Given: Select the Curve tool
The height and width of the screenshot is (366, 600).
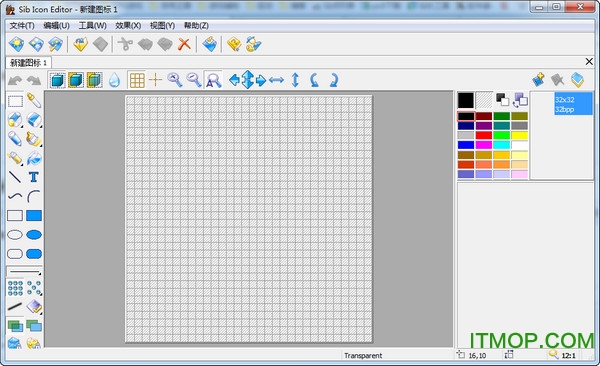Looking at the screenshot, I should click(x=15, y=196).
